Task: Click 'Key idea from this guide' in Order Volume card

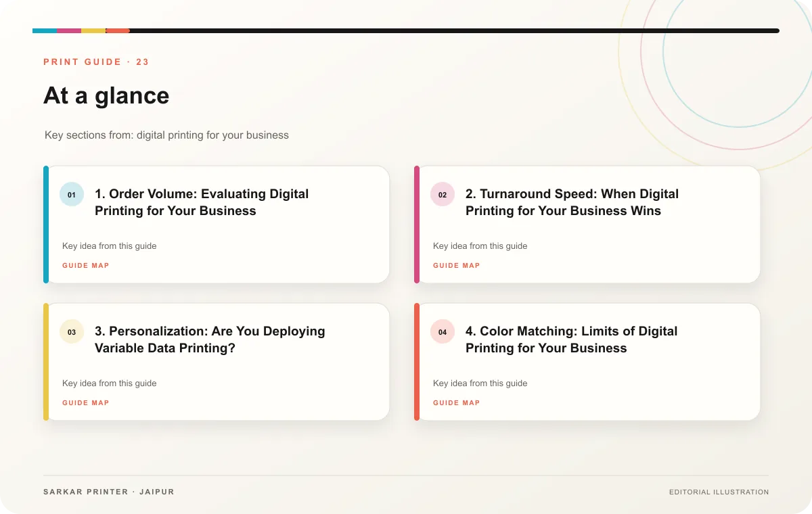Action: 110,246
